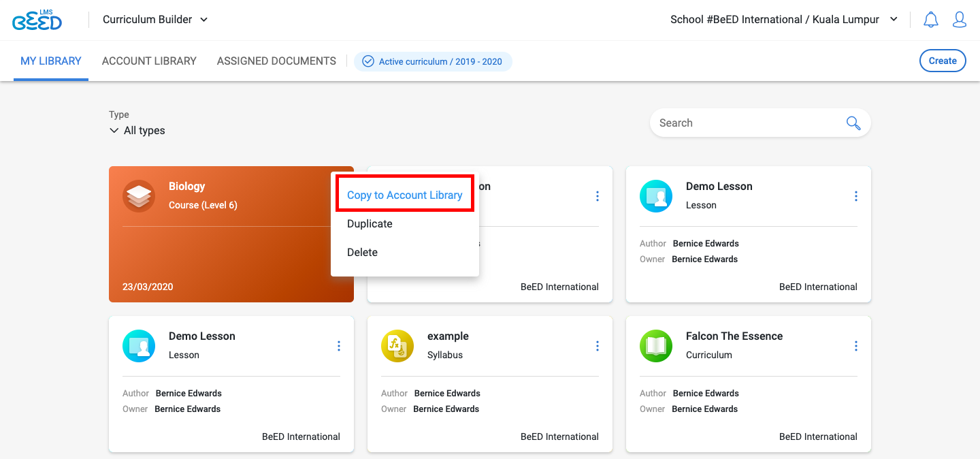Click Biology course stacked layers icon
Image resolution: width=980 pixels, height=459 pixels.
pos(139,196)
